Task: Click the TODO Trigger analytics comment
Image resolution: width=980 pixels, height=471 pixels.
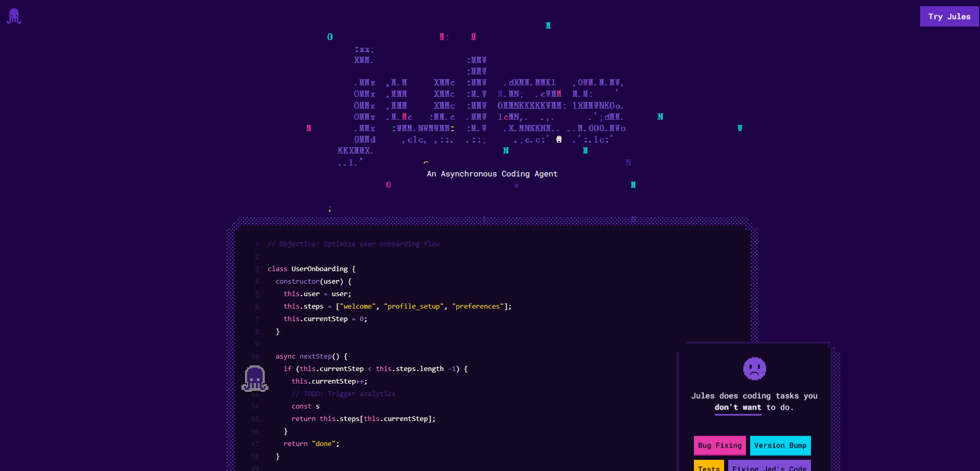Action: pyautogui.click(x=343, y=394)
